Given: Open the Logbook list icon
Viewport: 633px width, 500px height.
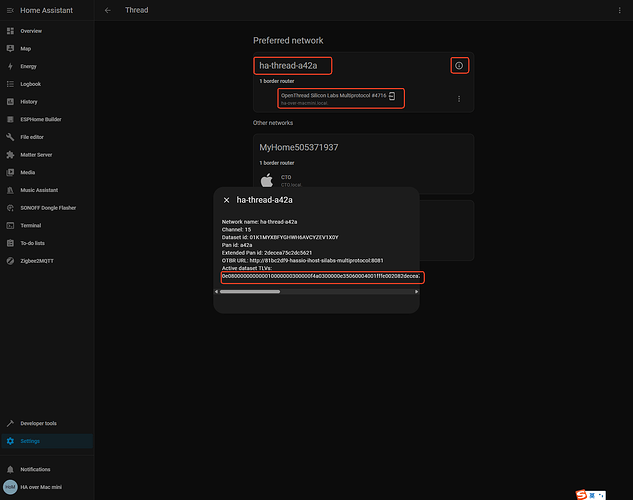Looking at the screenshot, I should [10, 84].
